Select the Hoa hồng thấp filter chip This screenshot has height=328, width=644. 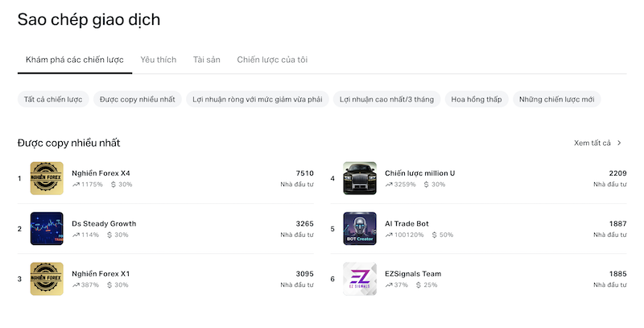pyautogui.click(x=477, y=99)
